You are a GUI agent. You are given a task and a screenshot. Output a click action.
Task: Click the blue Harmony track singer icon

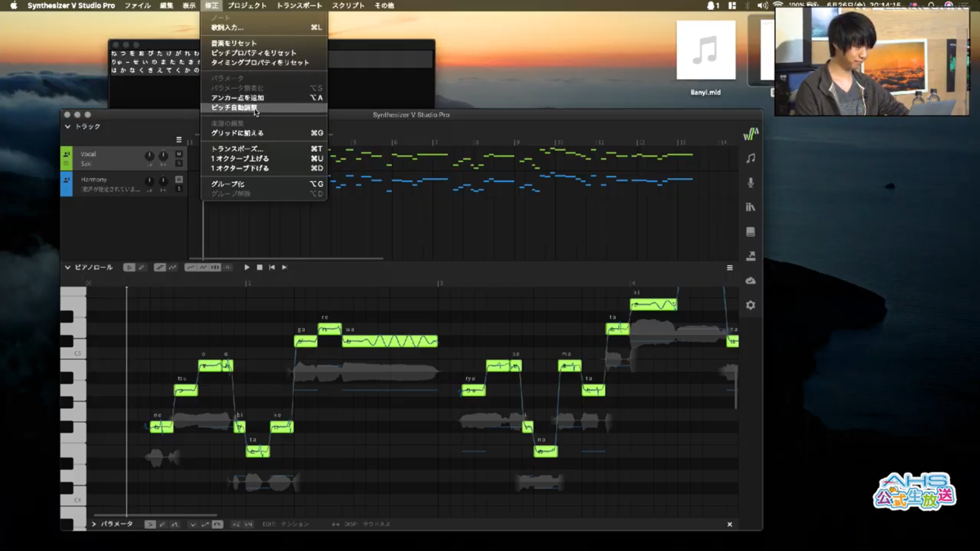point(66,180)
